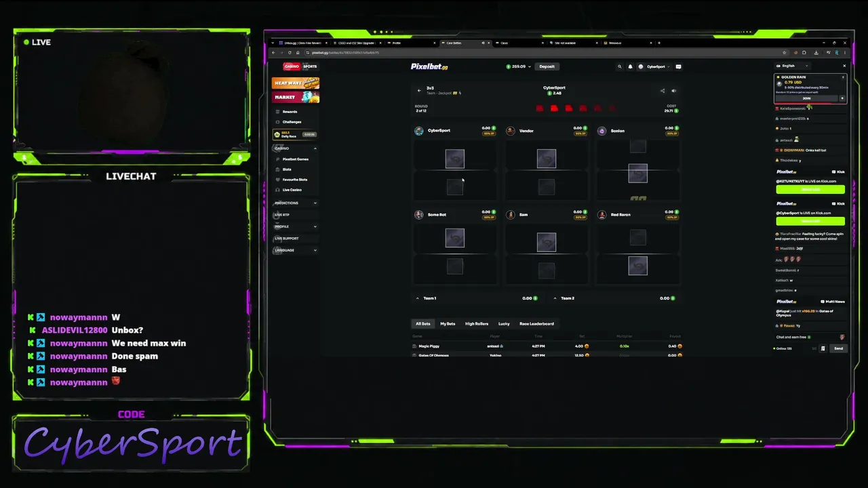Open Some Bot player avatar
868x488 pixels.
pyautogui.click(x=419, y=215)
